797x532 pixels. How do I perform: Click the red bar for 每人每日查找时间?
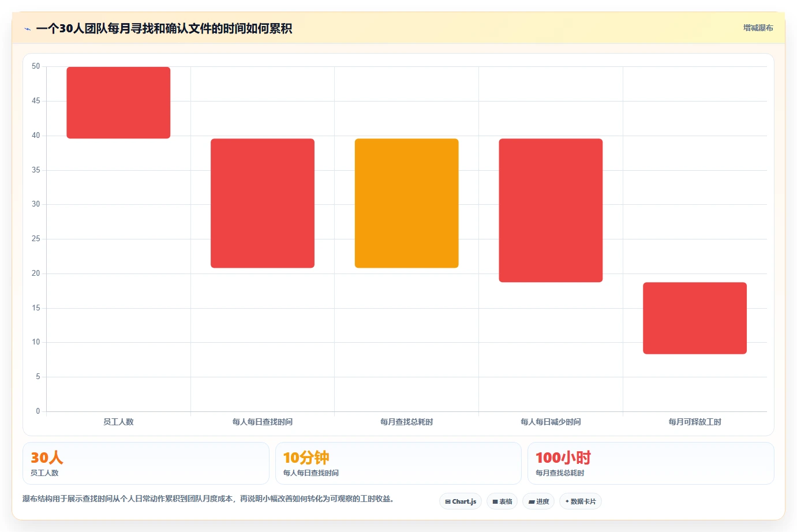[263, 203]
